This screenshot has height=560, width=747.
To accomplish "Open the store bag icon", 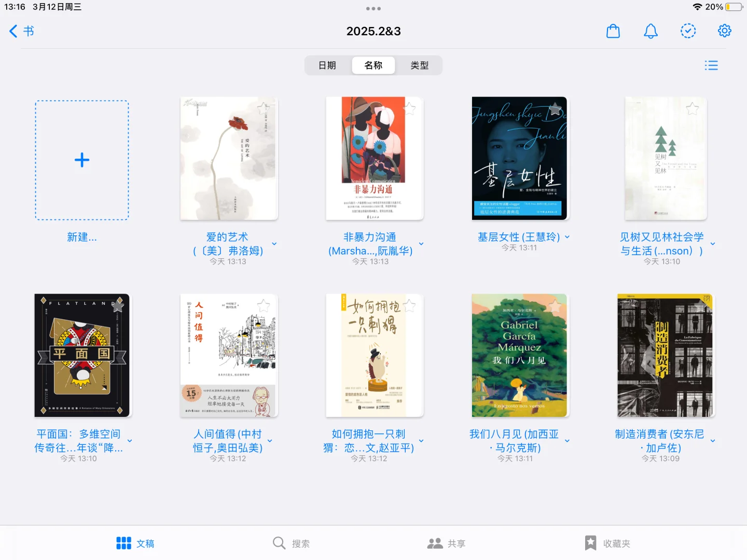I will tap(613, 31).
